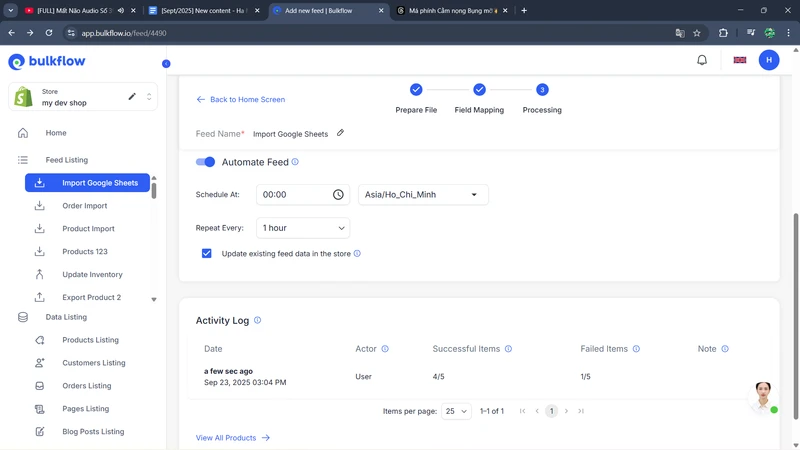800x450 pixels.
Task: Open Products Listing in the sidebar
Action: 90,340
